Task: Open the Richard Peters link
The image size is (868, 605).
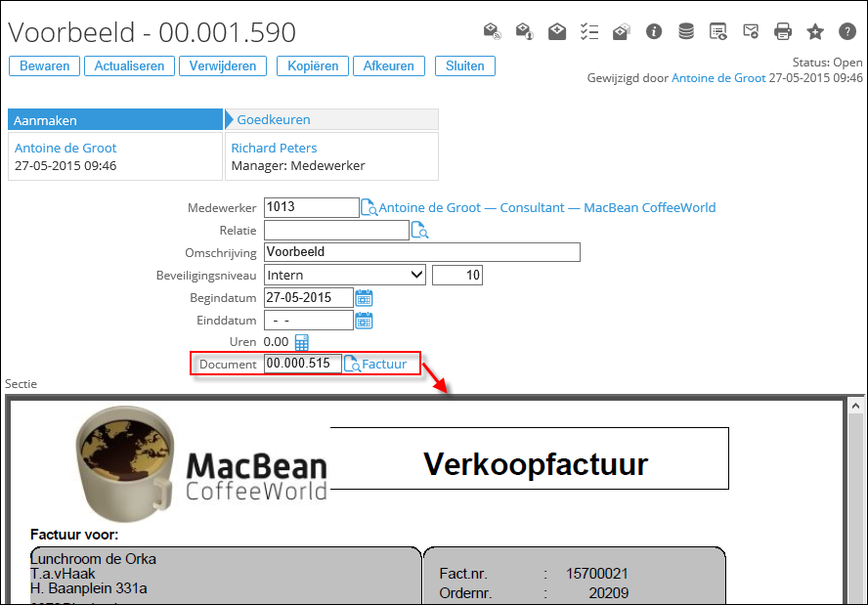Action: coord(274,149)
